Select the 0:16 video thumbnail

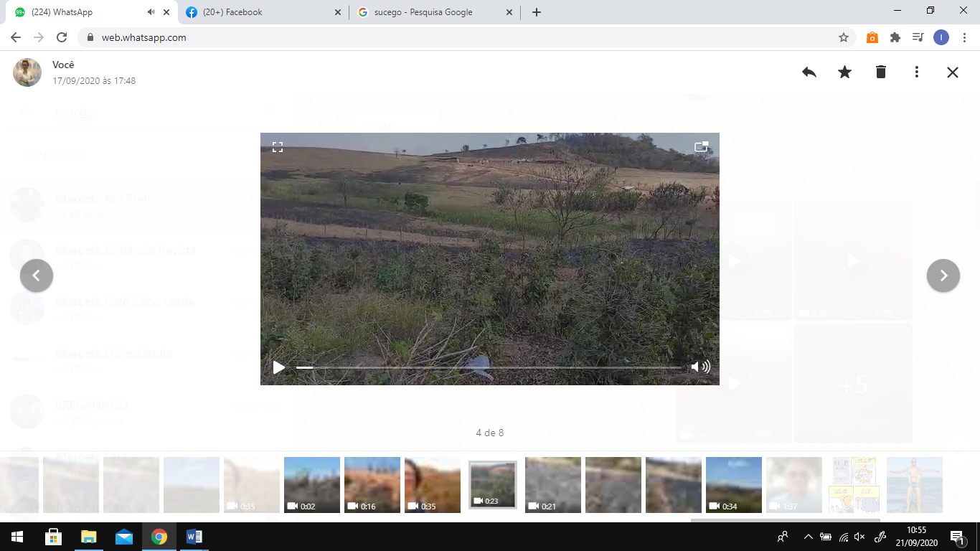click(372, 485)
